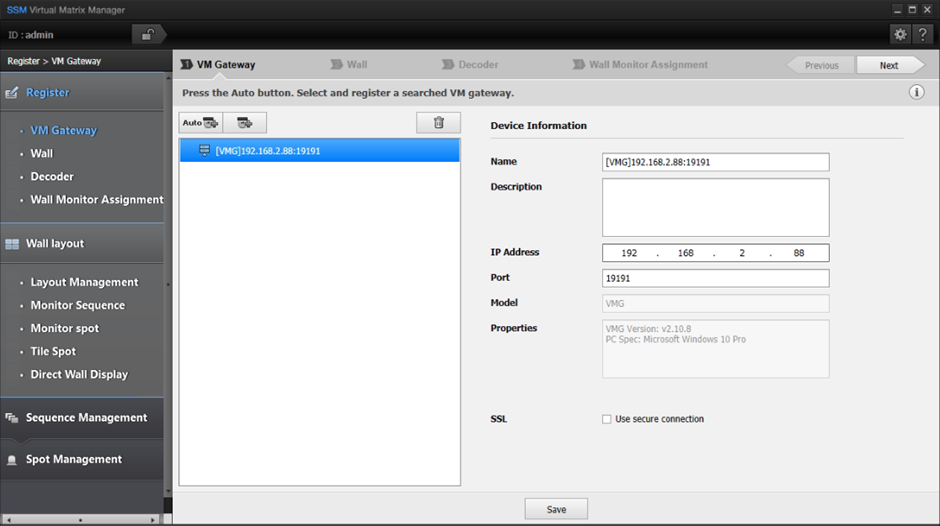Click the Model field showing VMG
The width and height of the screenshot is (940, 526).
point(716,303)
